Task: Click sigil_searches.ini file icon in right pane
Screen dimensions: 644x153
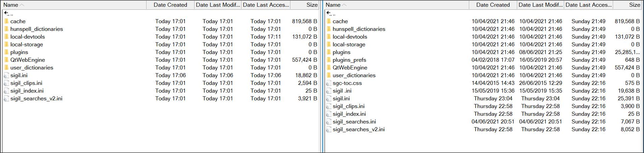Action: pos(329,121)
